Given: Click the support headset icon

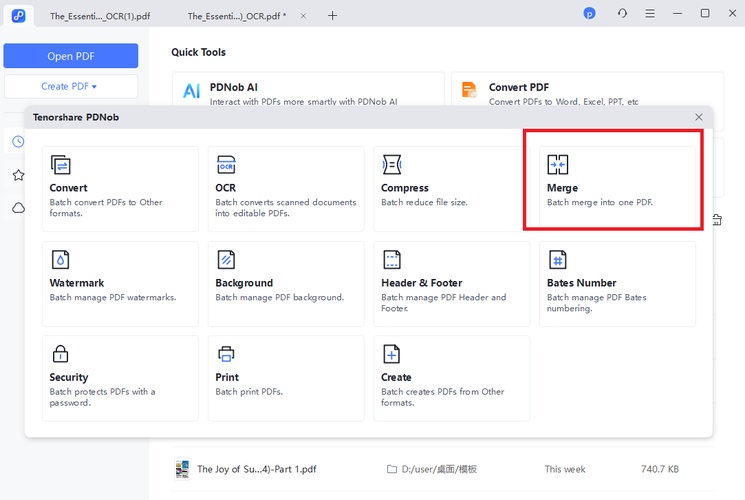Looking at the screenshot, I should click(x=622, y=14).
